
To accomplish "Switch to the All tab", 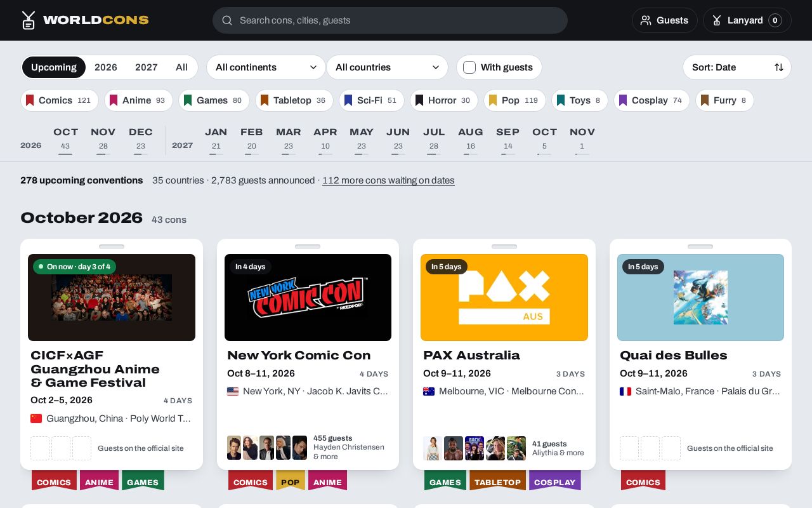I will click(181, 67).
